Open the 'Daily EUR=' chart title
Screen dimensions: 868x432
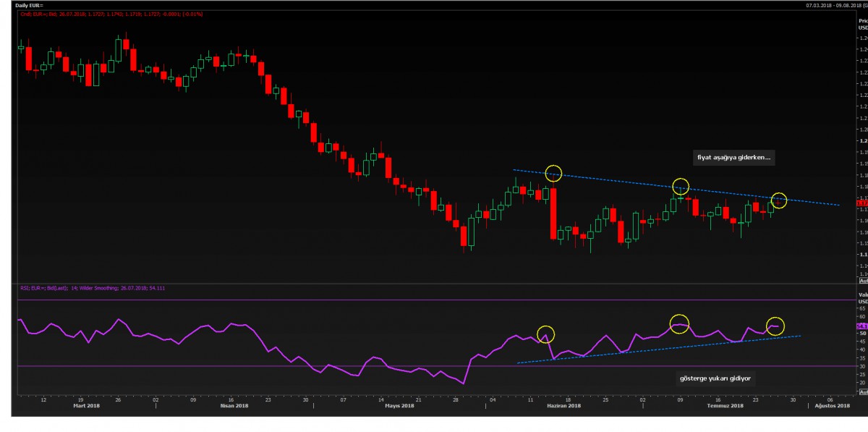pyautogui.click(x=29, y=5)
